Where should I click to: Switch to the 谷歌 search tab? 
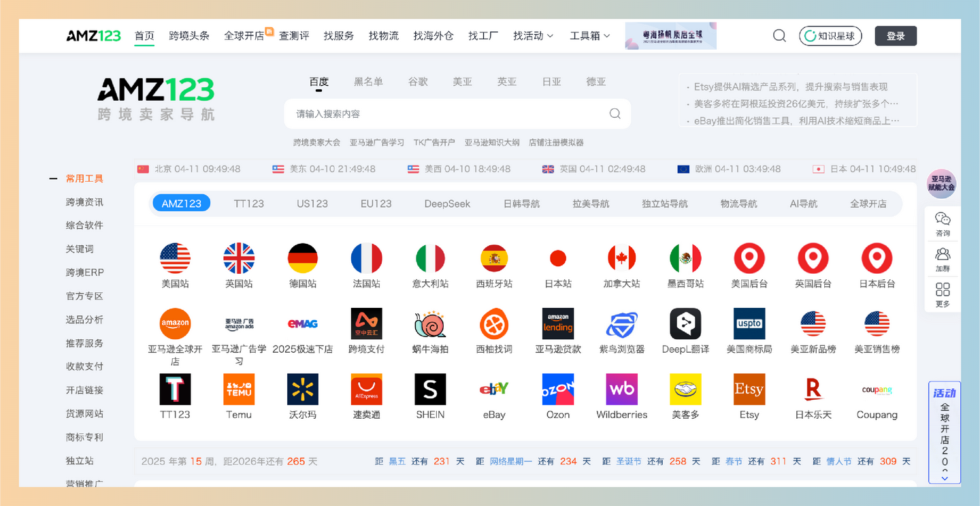pos(417,82)
